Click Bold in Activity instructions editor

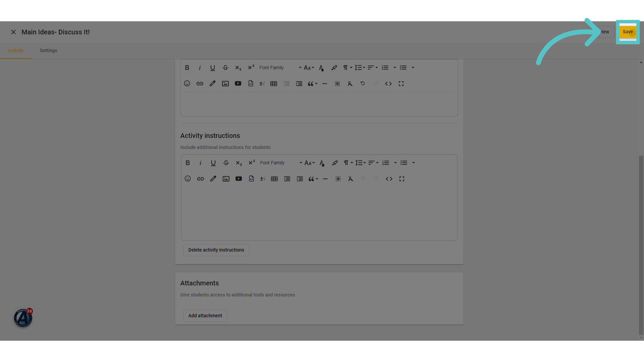tap(188, 163)
